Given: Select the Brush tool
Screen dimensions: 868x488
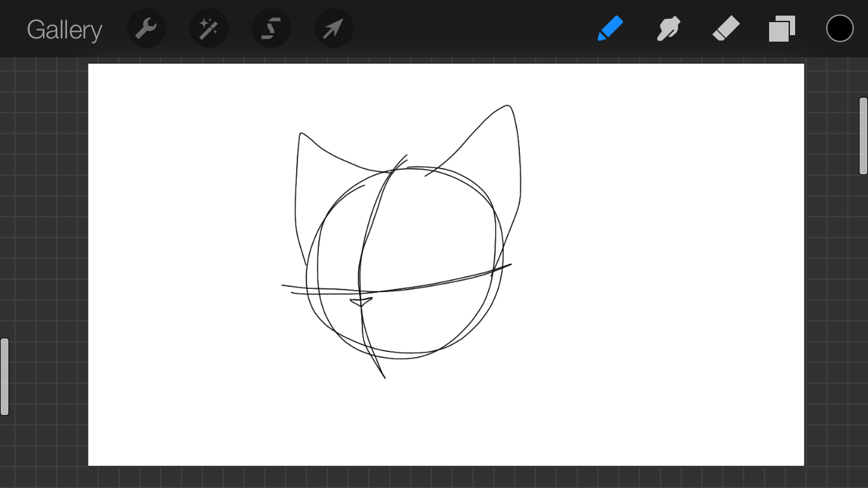Looking at the screenshot, I should (610, 29).
